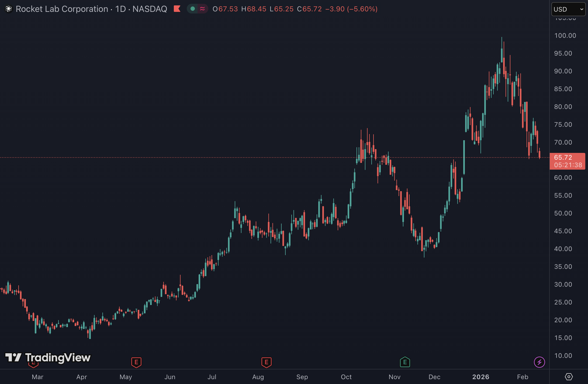The height and width of the screenshot is (384, 588).
Task: Click the change value −3.90 (−5.60%)
Action: pos(351,9)
